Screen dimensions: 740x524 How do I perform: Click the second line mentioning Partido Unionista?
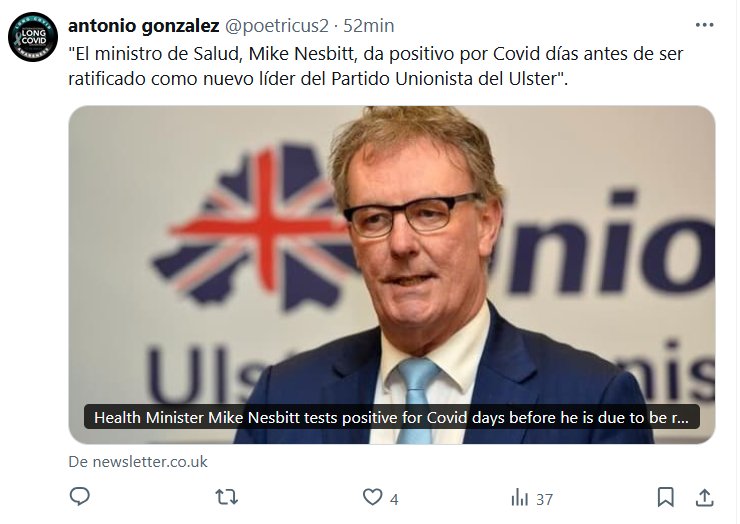pos(318,79)
